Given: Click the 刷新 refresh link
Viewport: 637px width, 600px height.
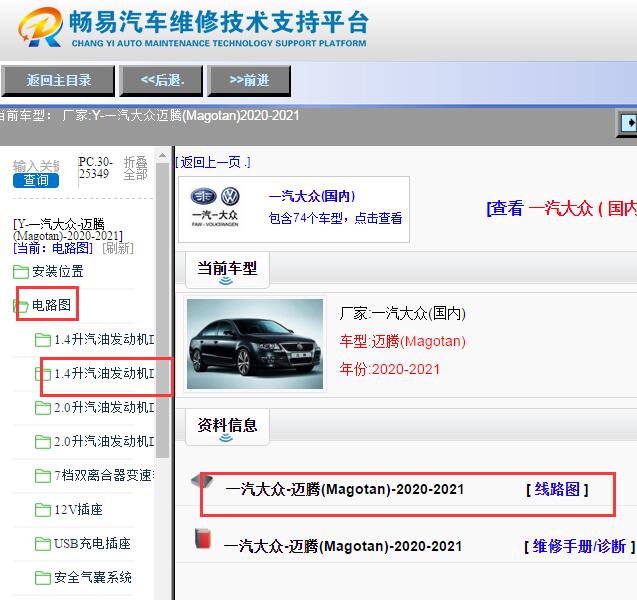Looking at the screenshot, I should point(118,248).
